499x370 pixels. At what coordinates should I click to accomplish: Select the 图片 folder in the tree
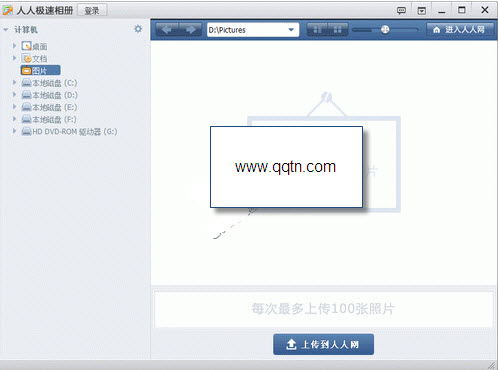tap(40, 70)
